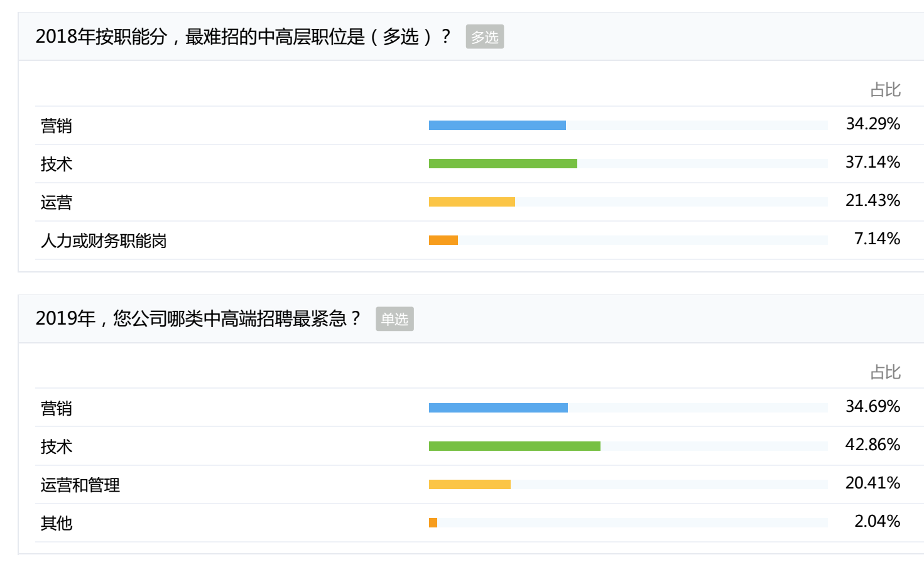Image resolution: width=924 pixels, height=572 pixels.
Task: Click the 人力或财务职能岗 row label
Action: [x=104, y=241]
